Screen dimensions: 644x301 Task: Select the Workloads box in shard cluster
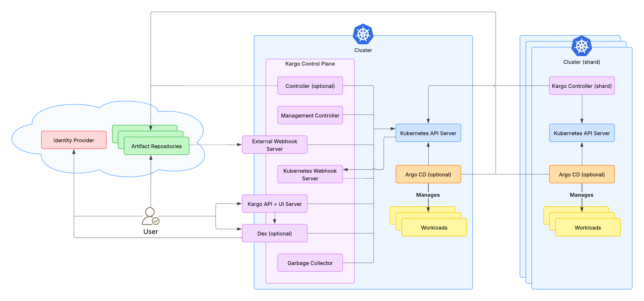coord(588,228)
